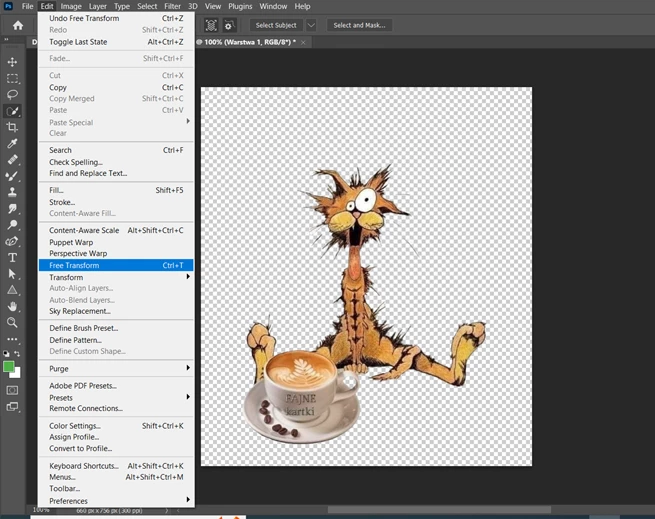Expand the Preferences submenu
The image size is (655, 519).
188,499
